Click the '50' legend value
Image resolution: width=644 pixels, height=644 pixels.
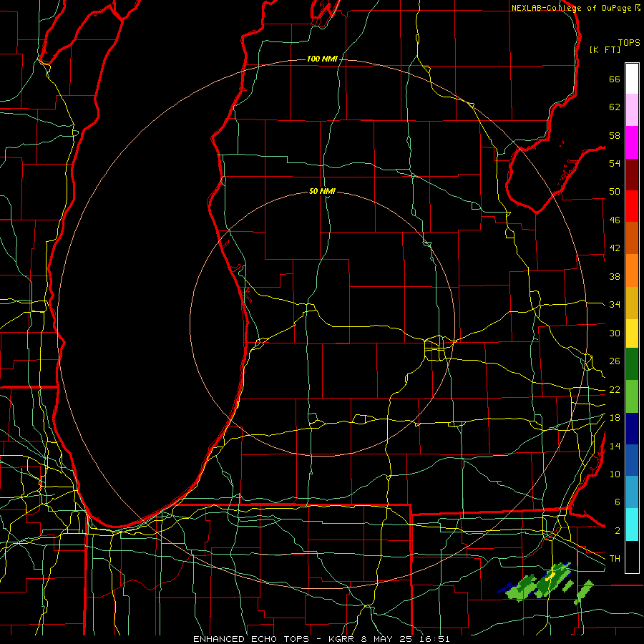click(x=615, y=192)
